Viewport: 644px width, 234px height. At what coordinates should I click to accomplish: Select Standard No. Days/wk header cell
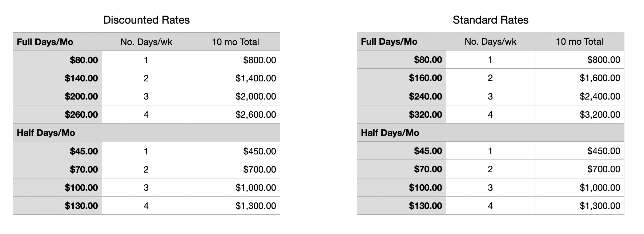click(490, 42)
